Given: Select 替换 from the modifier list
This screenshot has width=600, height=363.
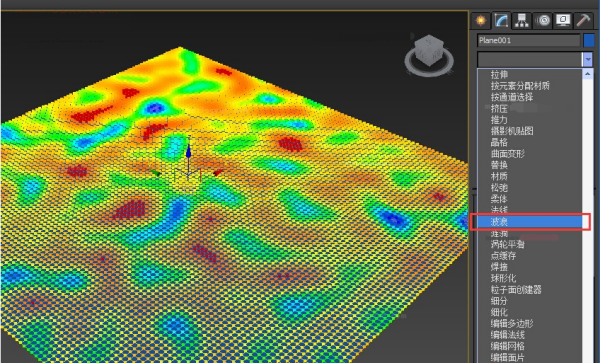Looking at the screenshot, I should click(x=499, y=165).
